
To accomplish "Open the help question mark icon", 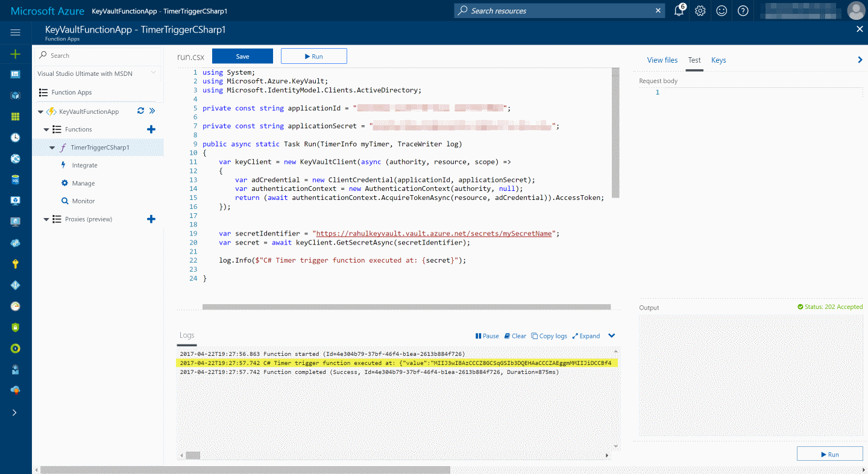I will (743, 10).
